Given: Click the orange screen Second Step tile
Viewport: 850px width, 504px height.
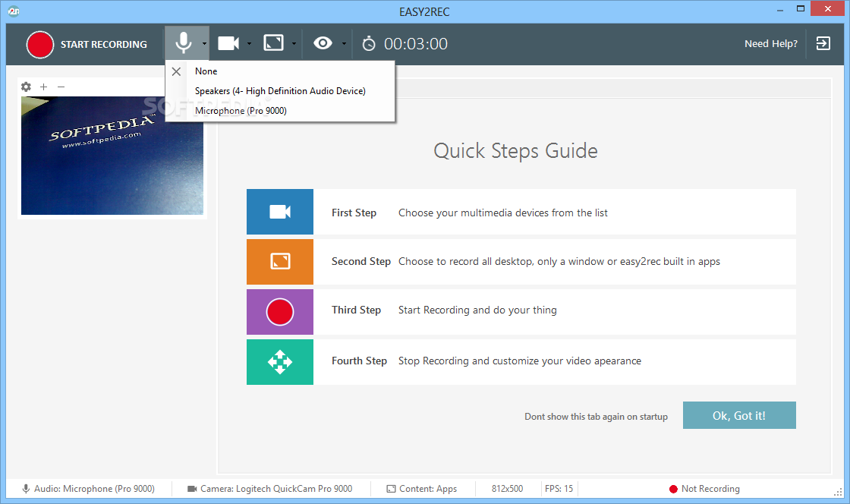Looking at the screenshot, I should click(x=280, y=262).
